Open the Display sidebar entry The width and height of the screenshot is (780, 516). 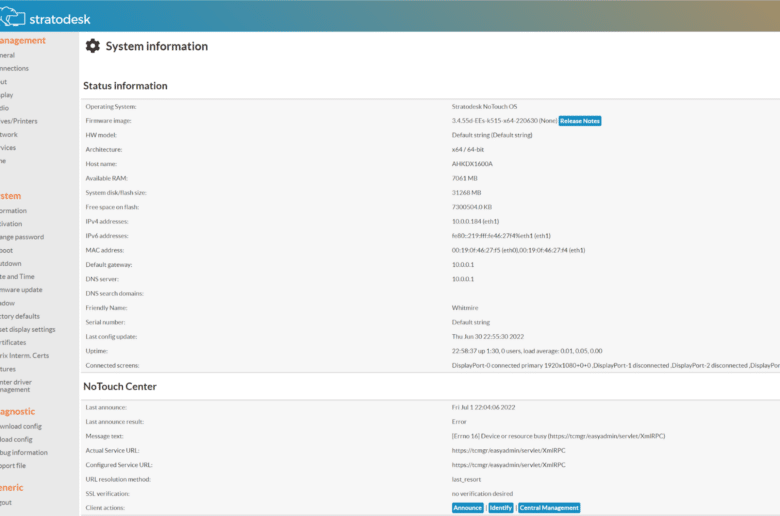[x=7, y=95]
